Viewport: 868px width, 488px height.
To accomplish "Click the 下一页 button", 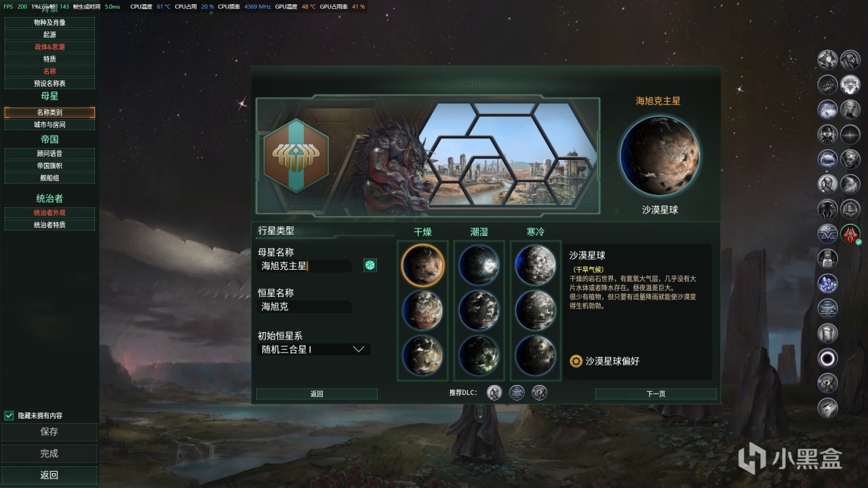I will point(656,394).
